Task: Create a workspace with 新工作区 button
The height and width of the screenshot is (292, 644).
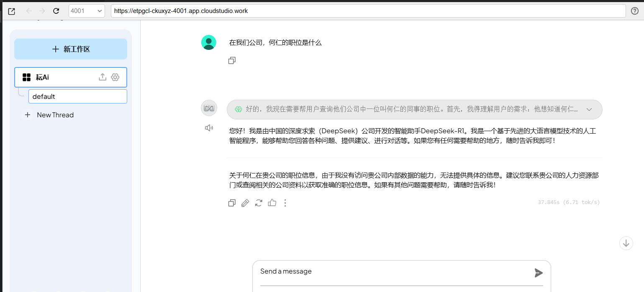Action: click(x=71, y=49)
